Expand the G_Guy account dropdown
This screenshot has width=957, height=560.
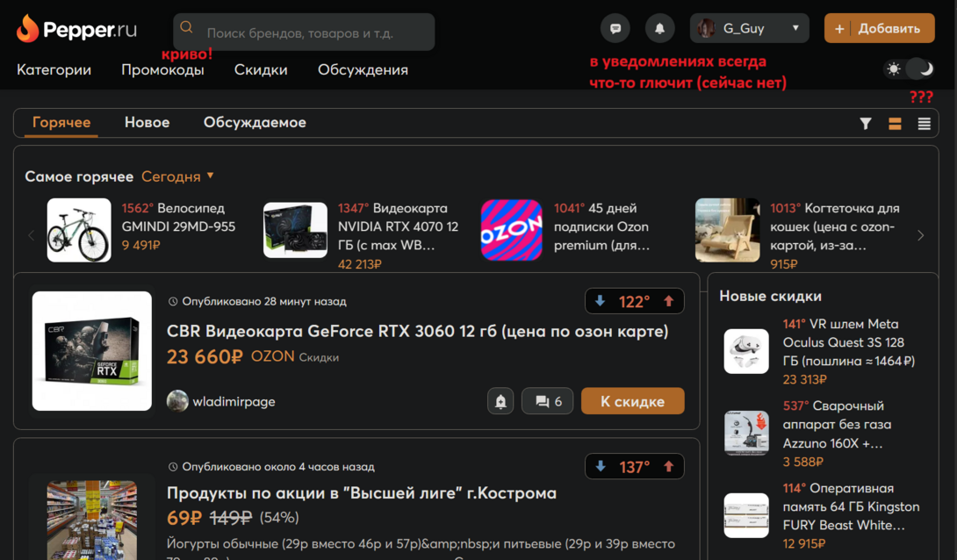(795, 28)
